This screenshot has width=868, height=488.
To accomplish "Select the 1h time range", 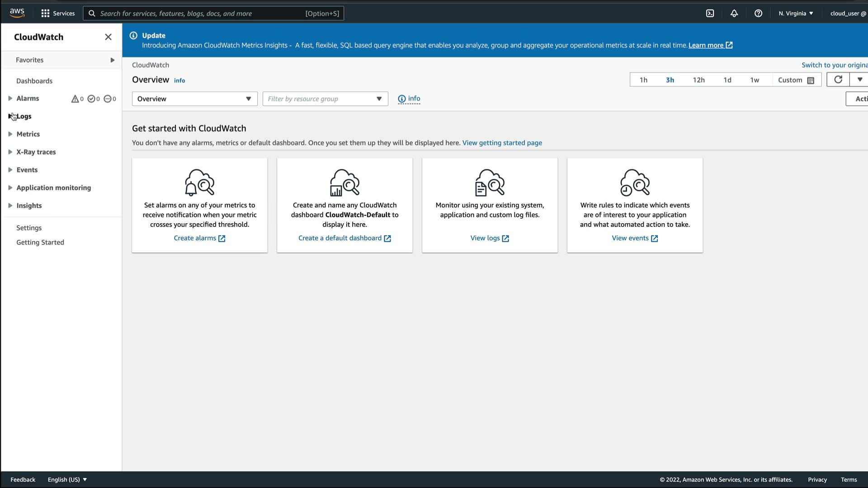I will (x=643, y=80).
